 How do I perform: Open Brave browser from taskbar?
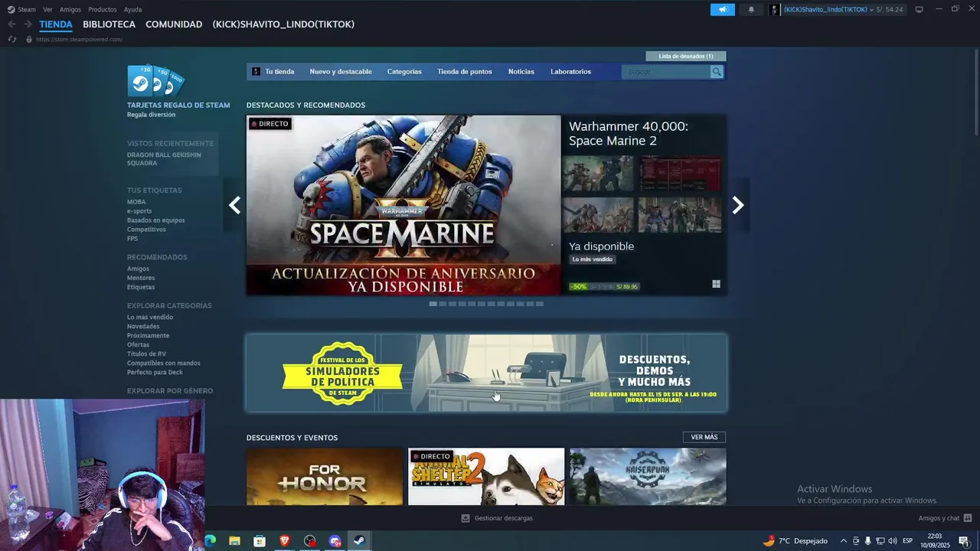coord(285,541)
